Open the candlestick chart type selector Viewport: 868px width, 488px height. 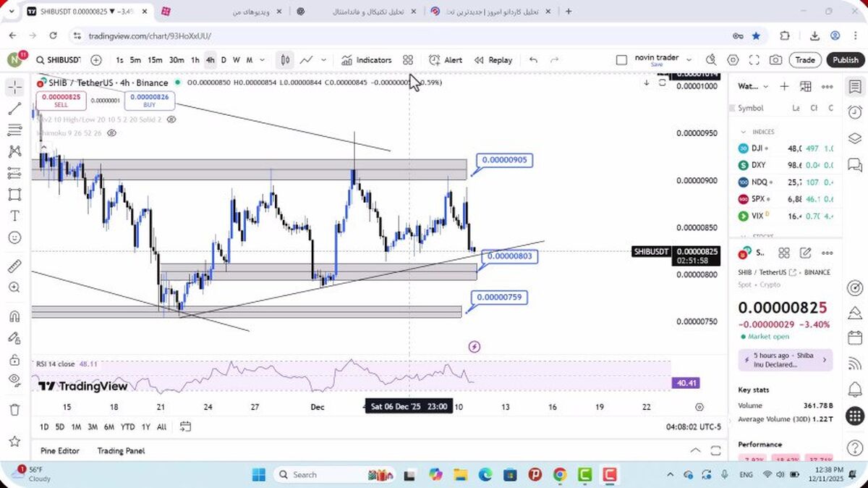286,60
